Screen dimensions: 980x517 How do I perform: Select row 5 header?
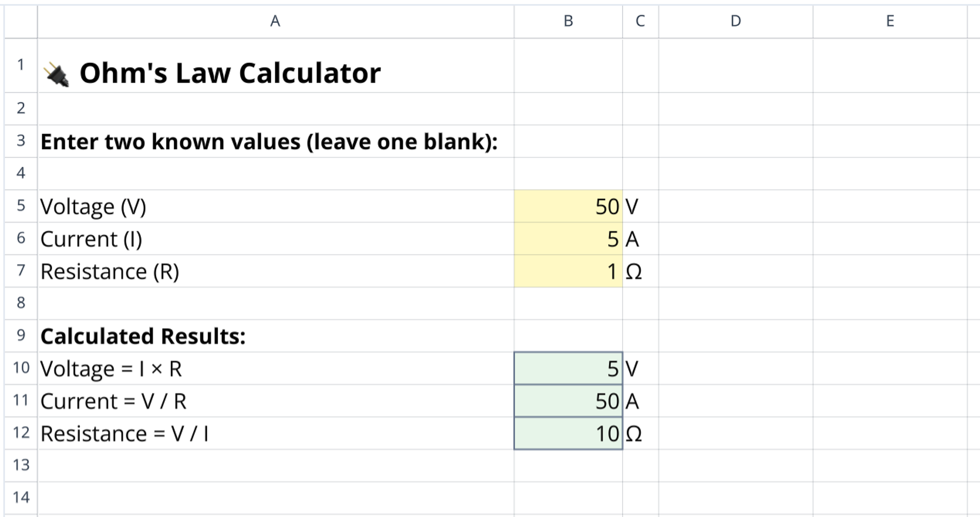21,206
